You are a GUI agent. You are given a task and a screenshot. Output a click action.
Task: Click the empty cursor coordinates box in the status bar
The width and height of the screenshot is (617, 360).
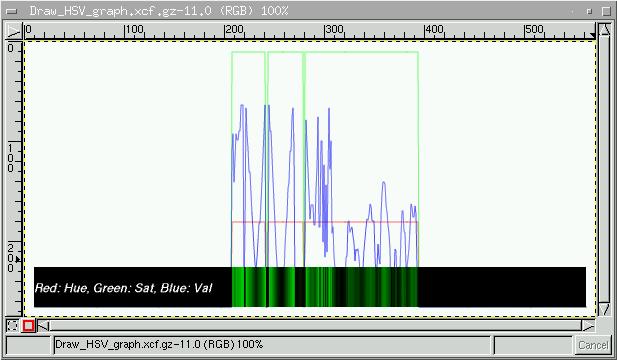[28, 345]
